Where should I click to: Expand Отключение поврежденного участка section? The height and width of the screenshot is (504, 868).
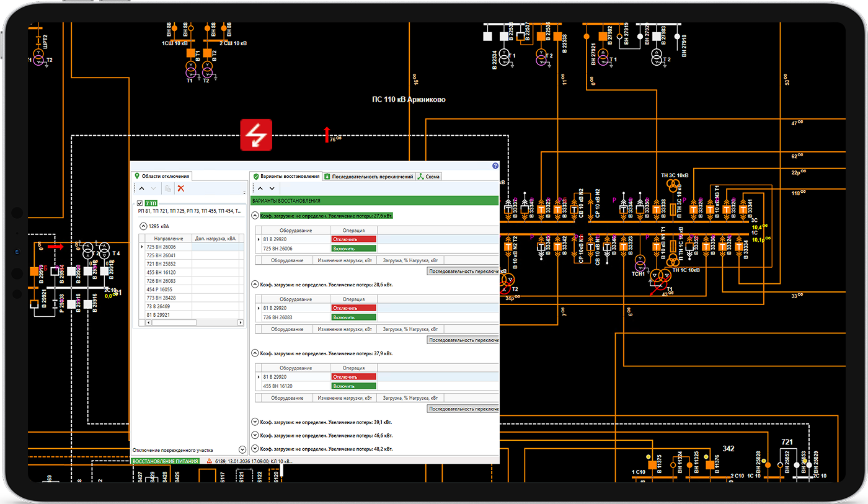pos(242,449)
